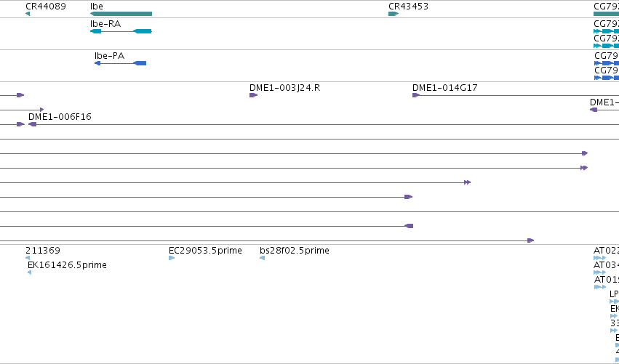Select the lbe gene label
Screen dimensions: 619x364
[x=97, y=7]
